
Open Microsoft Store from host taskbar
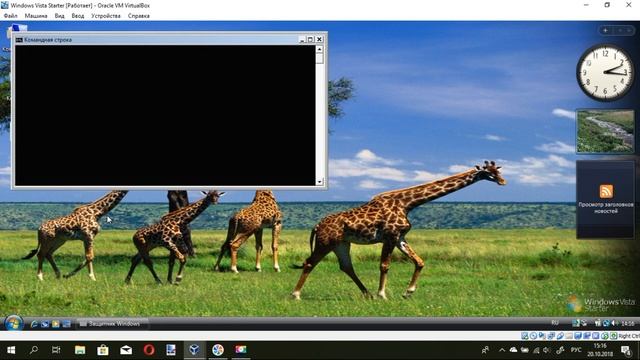(103, 350)
